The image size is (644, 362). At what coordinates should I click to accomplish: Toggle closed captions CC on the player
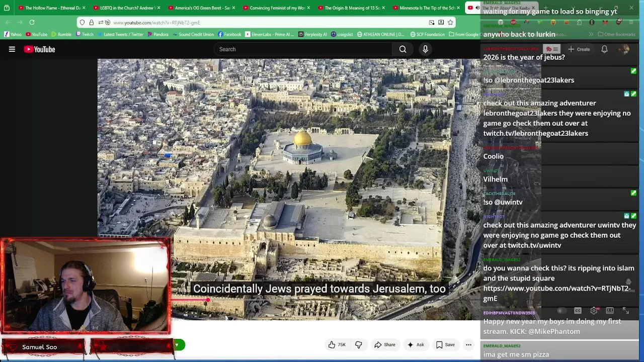pos(578,311)
